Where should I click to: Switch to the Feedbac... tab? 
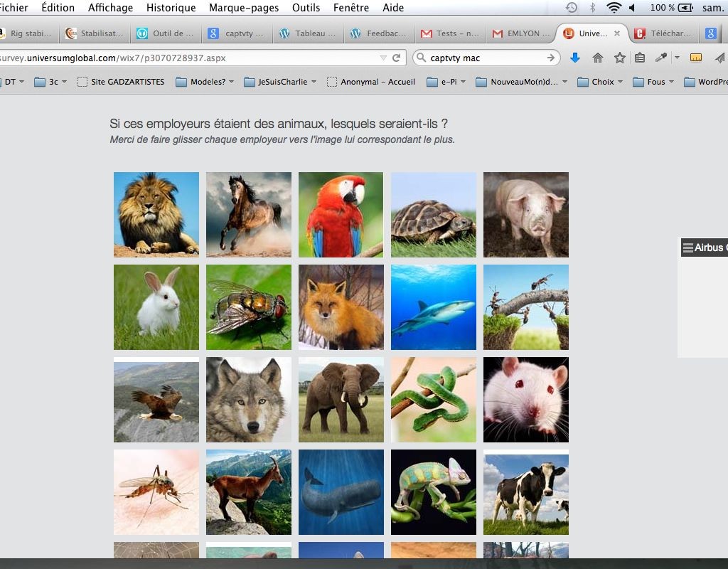[380, 33]
